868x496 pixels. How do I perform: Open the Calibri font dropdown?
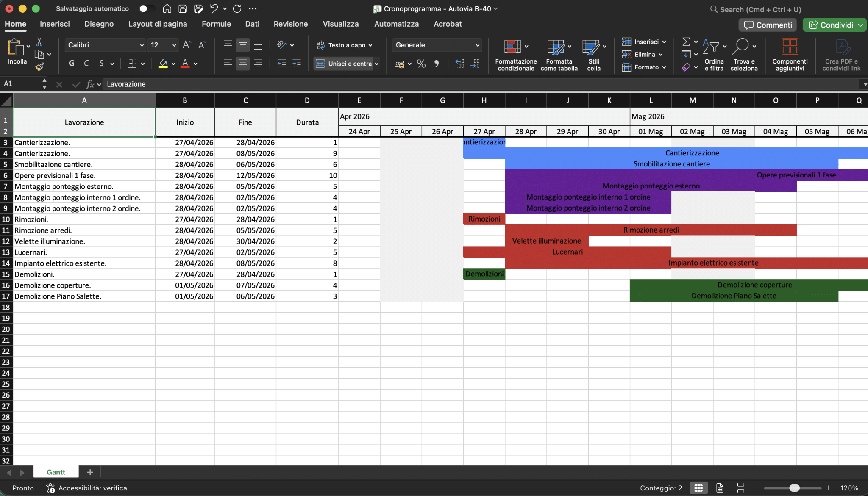[142, 45]
